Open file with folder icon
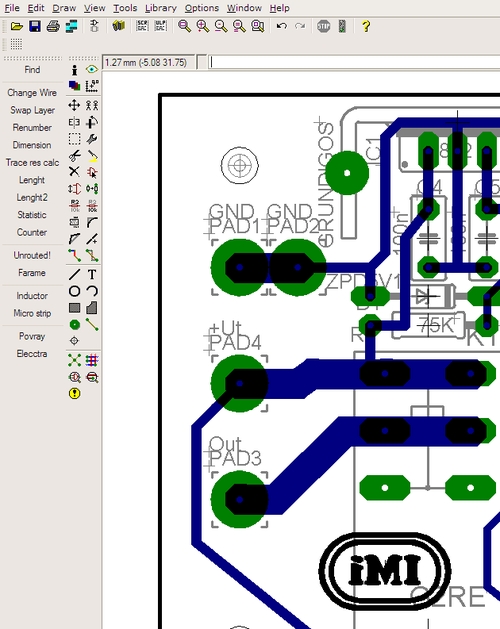 [16, 26]
